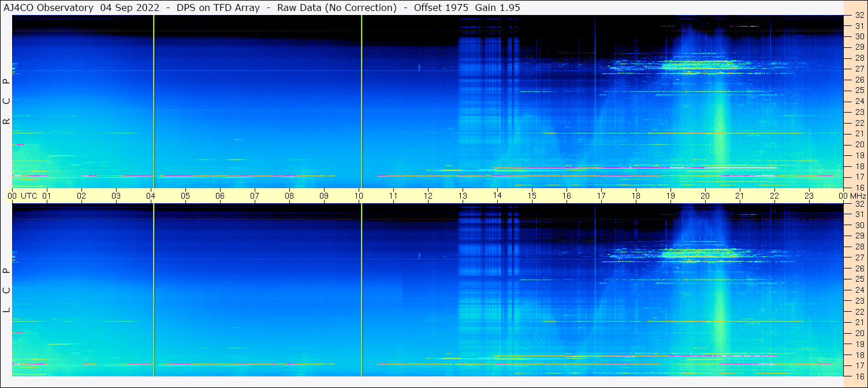Click LCP vertical marker line near 04 UTC

154,290
